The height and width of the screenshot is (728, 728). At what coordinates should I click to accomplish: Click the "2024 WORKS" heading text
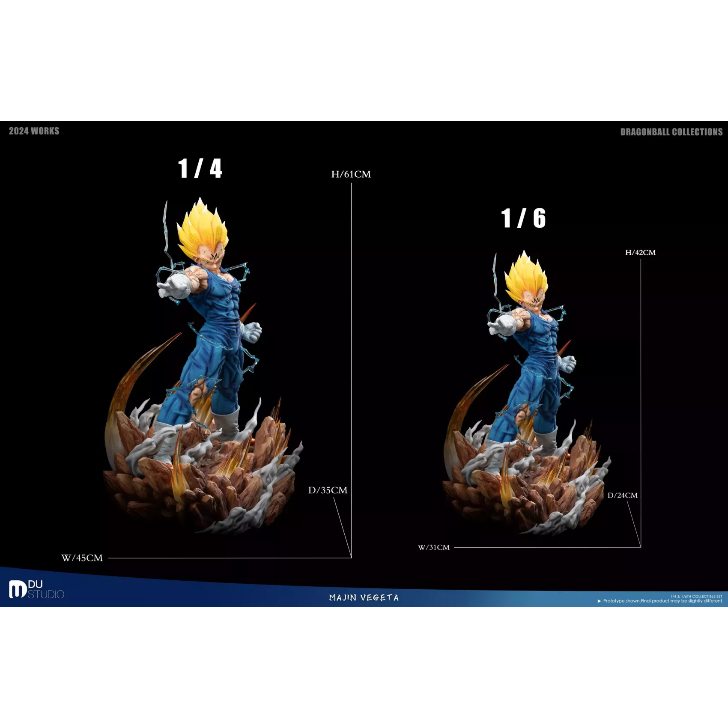click(34, 131)
